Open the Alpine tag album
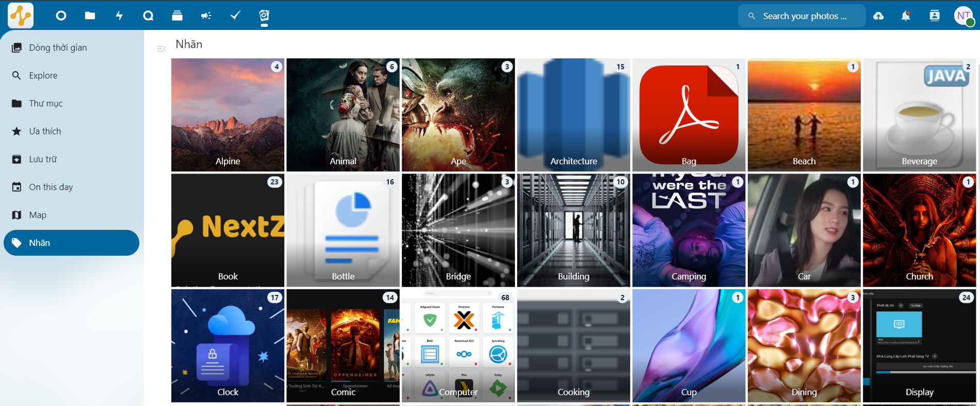Viewport: 980px width, 406px height. pos(228,115)
